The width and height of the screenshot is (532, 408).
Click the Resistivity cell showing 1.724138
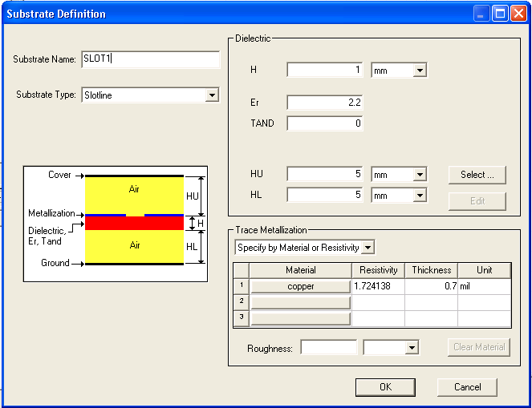coord(378,286)
